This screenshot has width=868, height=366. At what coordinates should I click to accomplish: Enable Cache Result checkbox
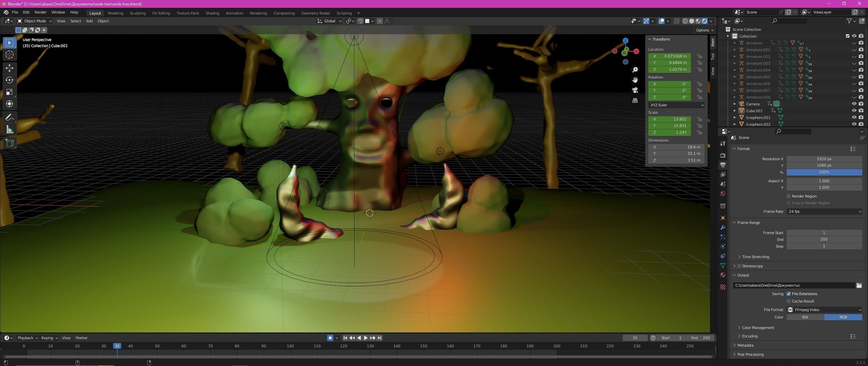pos(789,301)
